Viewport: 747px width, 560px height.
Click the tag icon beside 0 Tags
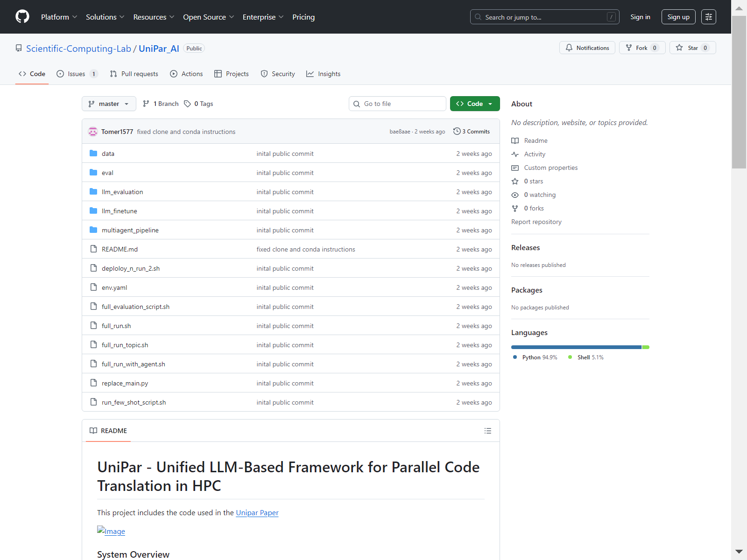point(187,104)
